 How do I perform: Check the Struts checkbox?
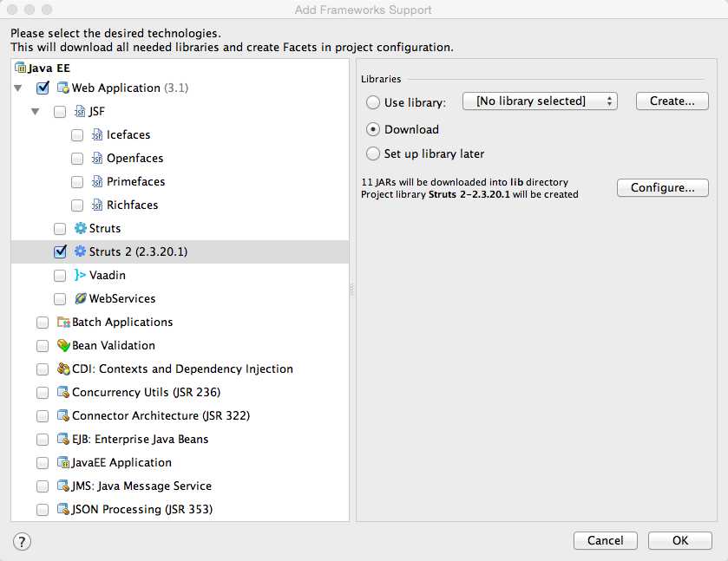click(60, 229)
